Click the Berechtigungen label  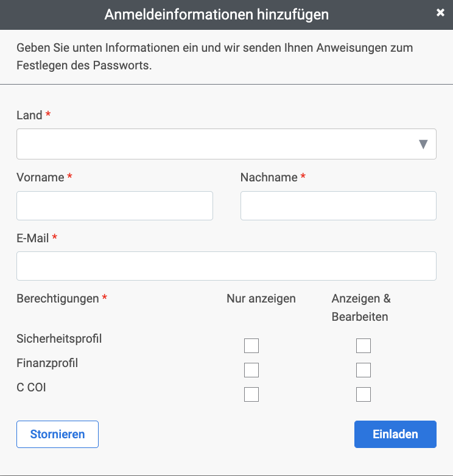58,299
